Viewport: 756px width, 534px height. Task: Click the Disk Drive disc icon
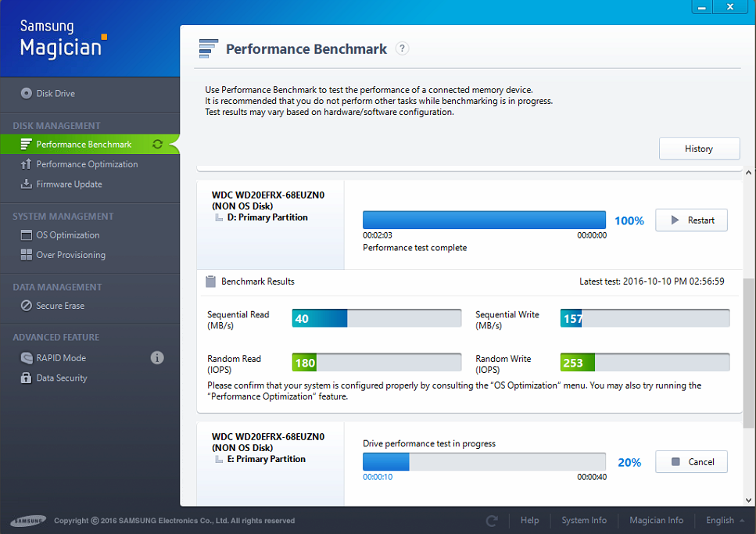(27, 94)
